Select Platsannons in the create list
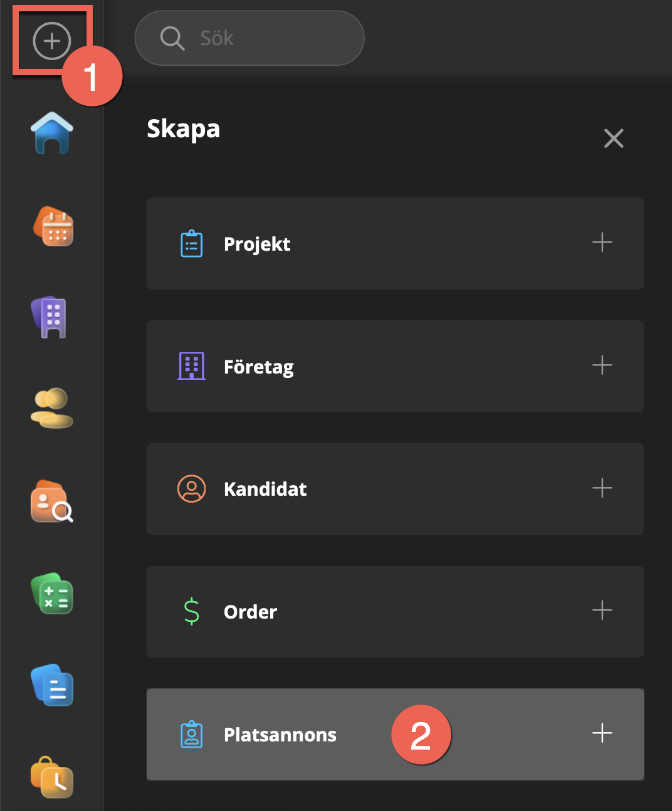 coord(280,735)
